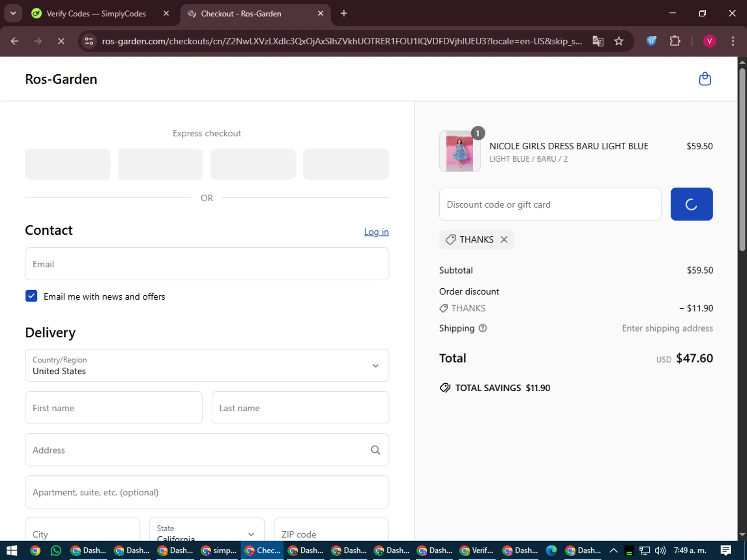This screenshot has width=747, height=560.
Task: Show hidden system tray icons
Action: 614,551
